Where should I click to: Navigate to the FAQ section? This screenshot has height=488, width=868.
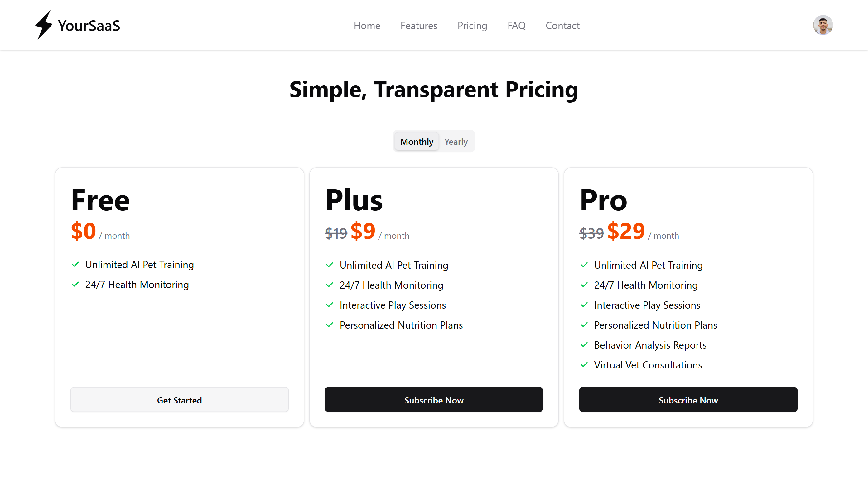coord(516,26)
